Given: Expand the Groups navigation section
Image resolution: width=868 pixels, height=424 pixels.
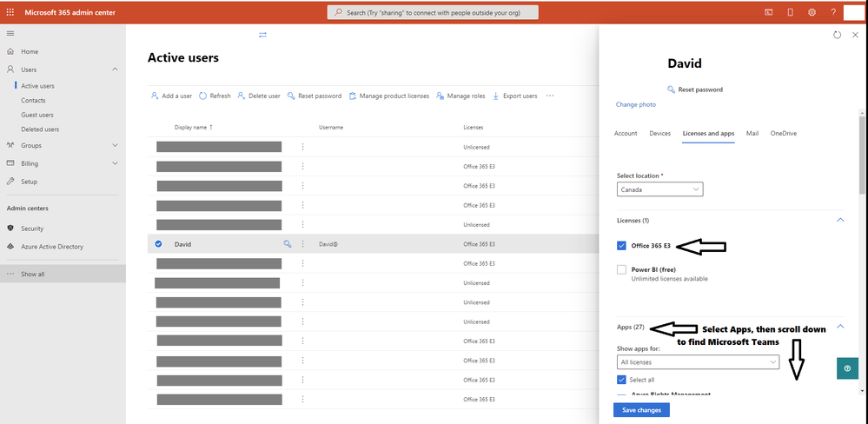Looking at the screenshot, I should 116,145.
